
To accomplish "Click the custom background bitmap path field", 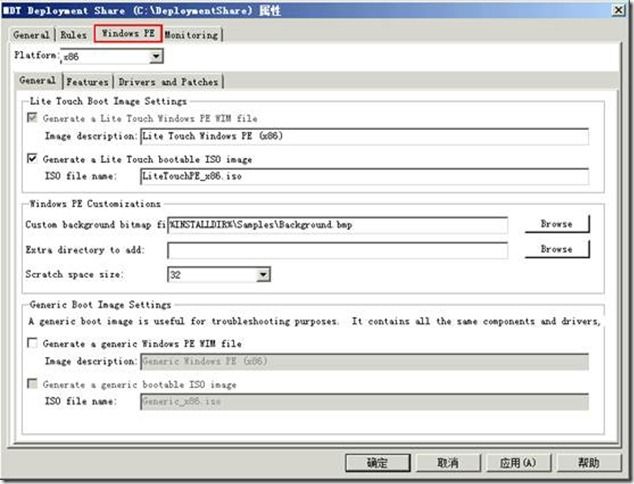I will pos(338,225).
